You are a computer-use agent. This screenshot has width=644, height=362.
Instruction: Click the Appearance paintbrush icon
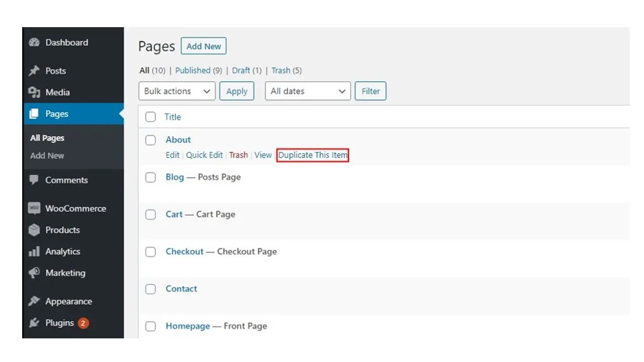34,301
